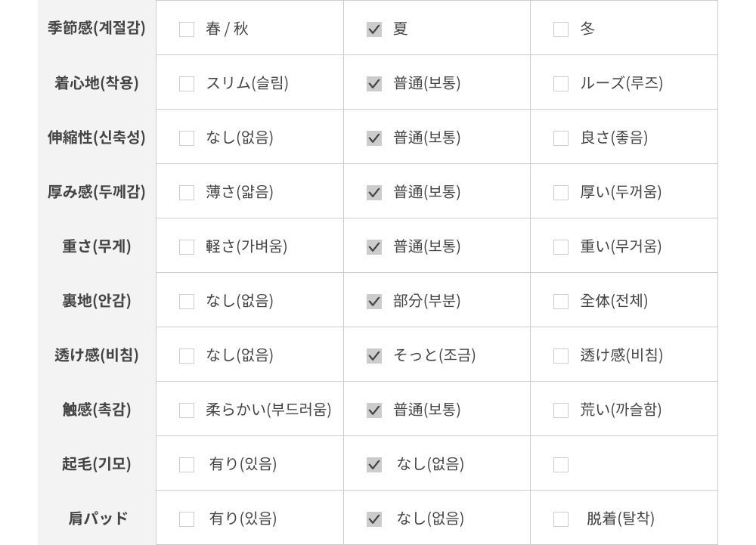
Task: Uncheck the 夏 season checkbox
Action: pos(374,29)
